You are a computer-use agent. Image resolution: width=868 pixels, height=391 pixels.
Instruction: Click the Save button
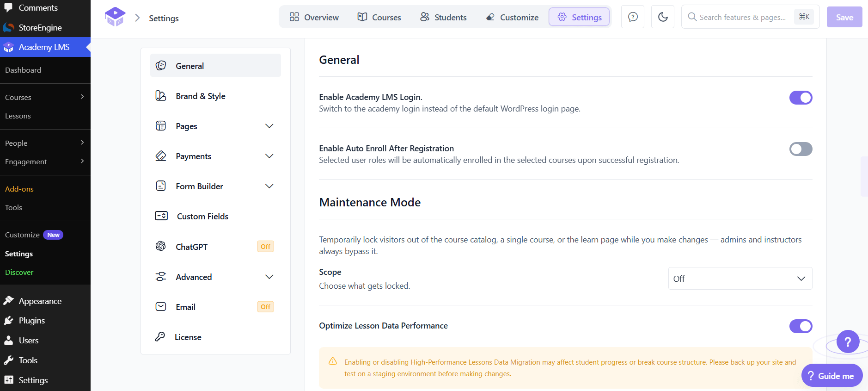click(844, 17)
